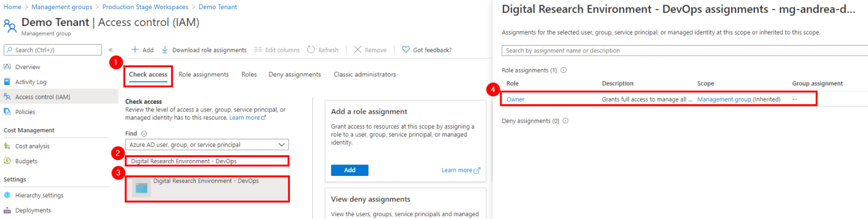Viewport: 868px width, 219px height.
Task: Open the Owner role link
Action: click(x=515, y=99)
